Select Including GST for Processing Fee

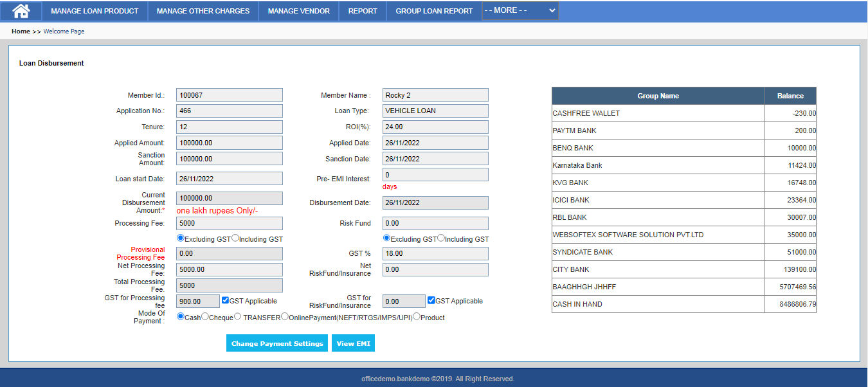click(x=235, y=239)
